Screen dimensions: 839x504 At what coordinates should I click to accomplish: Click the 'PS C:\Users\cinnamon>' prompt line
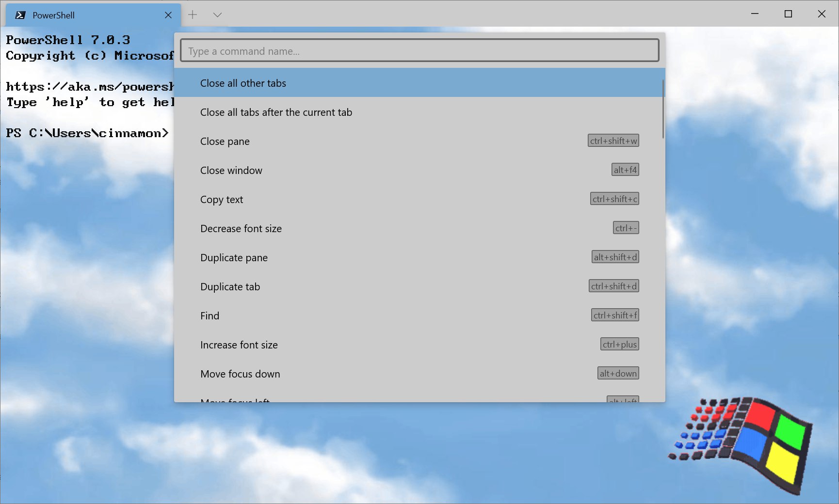pyautogui.click(x=87, y=133)
